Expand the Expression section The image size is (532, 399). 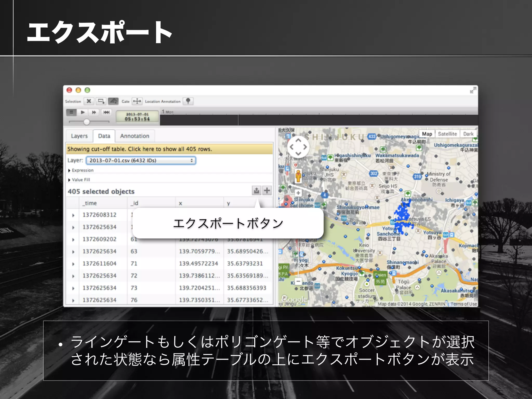81,170
